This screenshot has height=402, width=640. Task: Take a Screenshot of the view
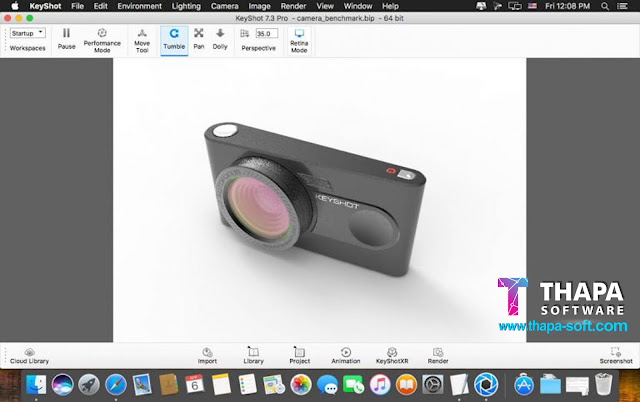[x=616, y=355]
